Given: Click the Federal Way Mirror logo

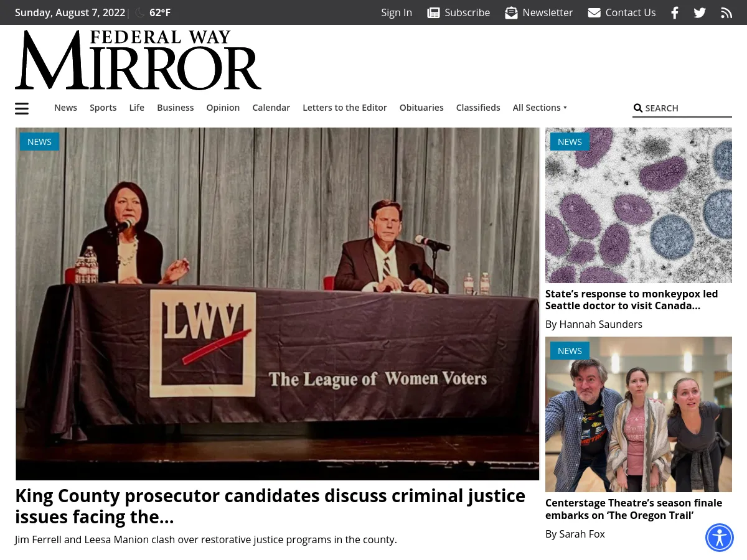Looking at the screenshot, I should pyautogui.click(x=138, y=60).
